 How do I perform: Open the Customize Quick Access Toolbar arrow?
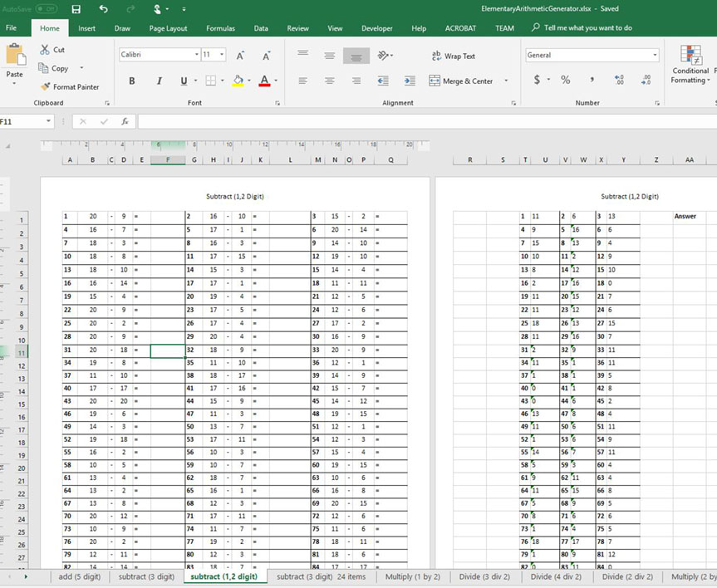click(184, 9)
